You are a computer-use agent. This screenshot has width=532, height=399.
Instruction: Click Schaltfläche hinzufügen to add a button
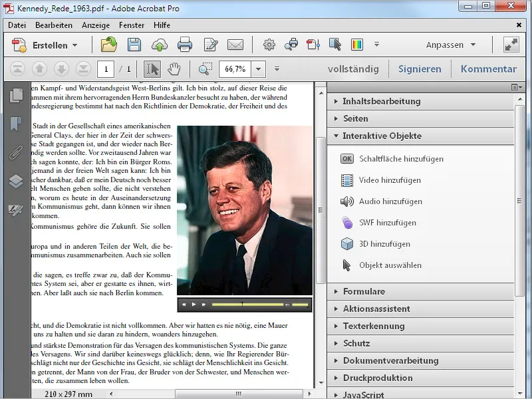(392, 159)
